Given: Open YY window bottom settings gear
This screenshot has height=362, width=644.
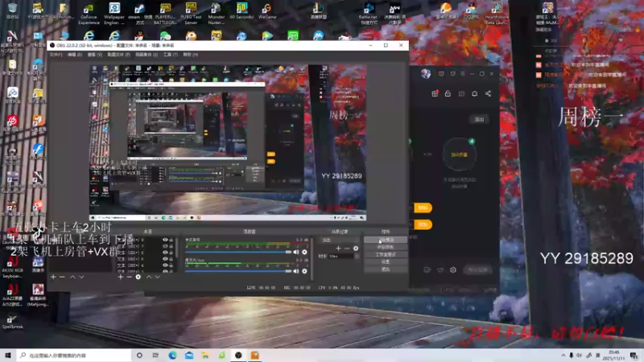Looking at the screenshot, I should (453, 269).
